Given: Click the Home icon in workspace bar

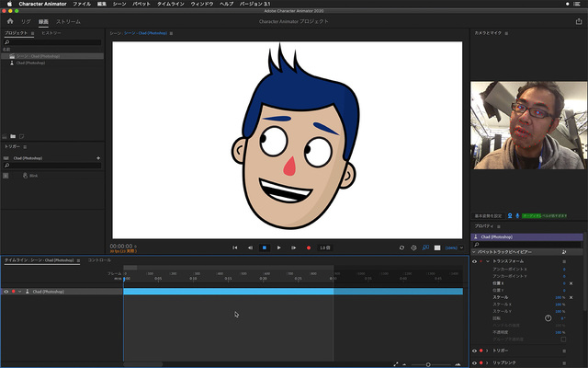Looking at the screenshot, I should pos(9,19).
